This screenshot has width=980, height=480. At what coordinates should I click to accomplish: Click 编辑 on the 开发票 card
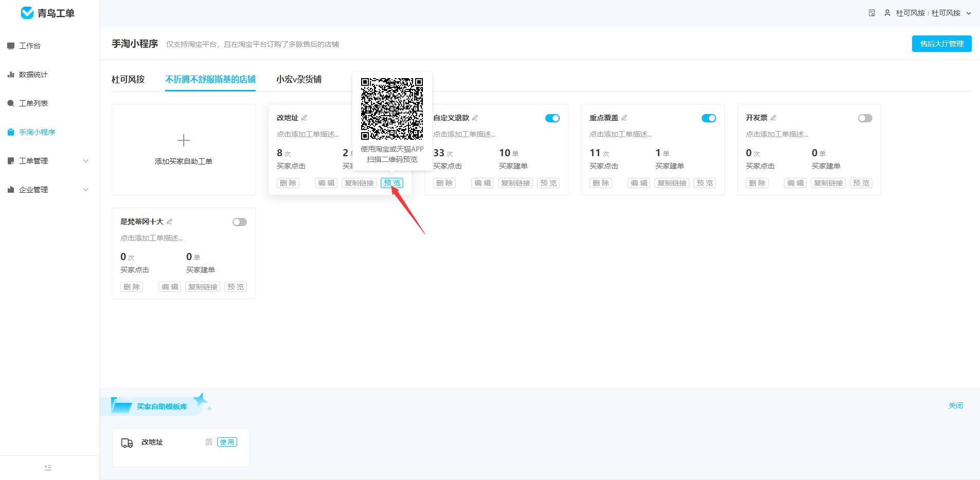pos(795,183)
